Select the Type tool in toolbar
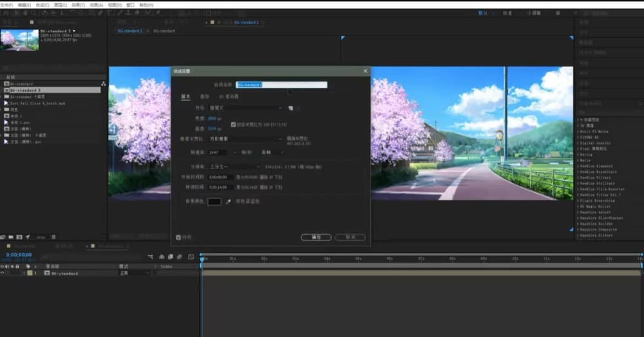Screen dimensions: 644x337 108,13
